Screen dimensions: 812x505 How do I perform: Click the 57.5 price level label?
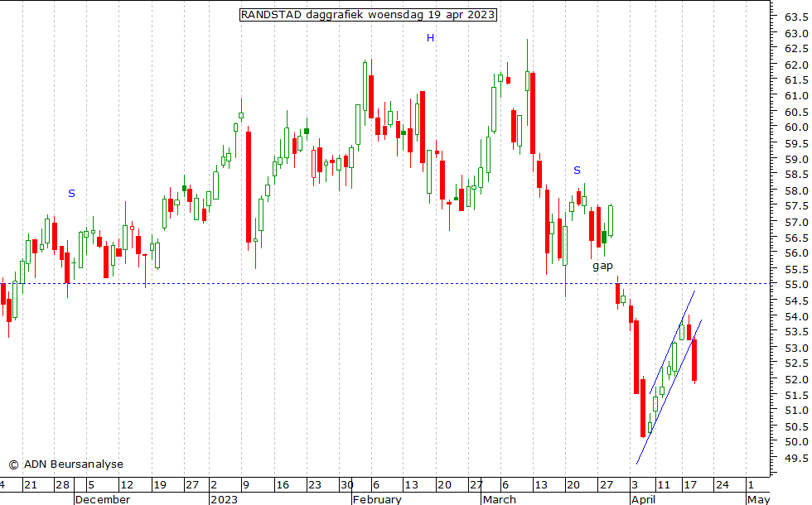tap(796, 206)
